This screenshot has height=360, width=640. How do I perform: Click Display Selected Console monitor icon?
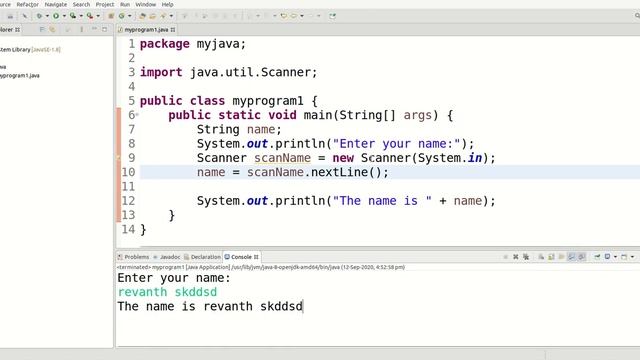coord(607,257)
